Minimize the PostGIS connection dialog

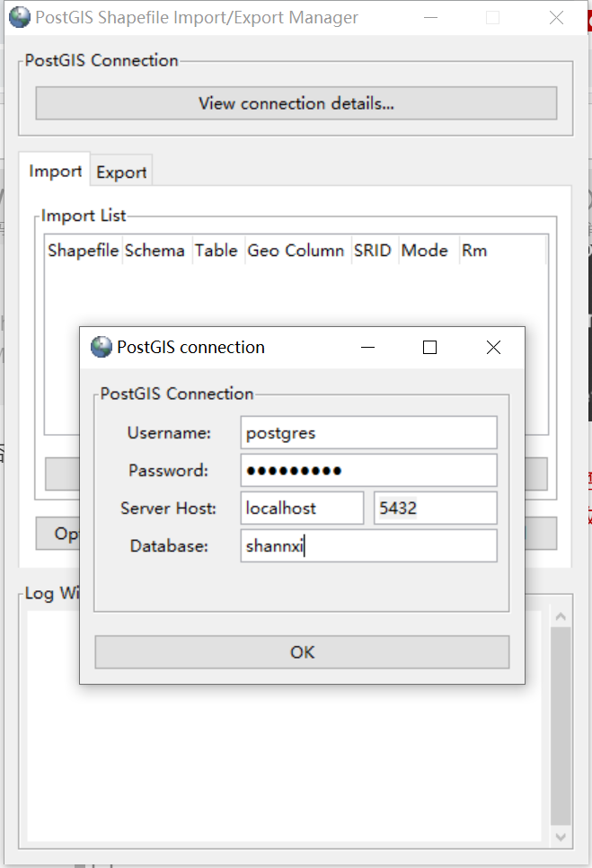click(368, 347)
